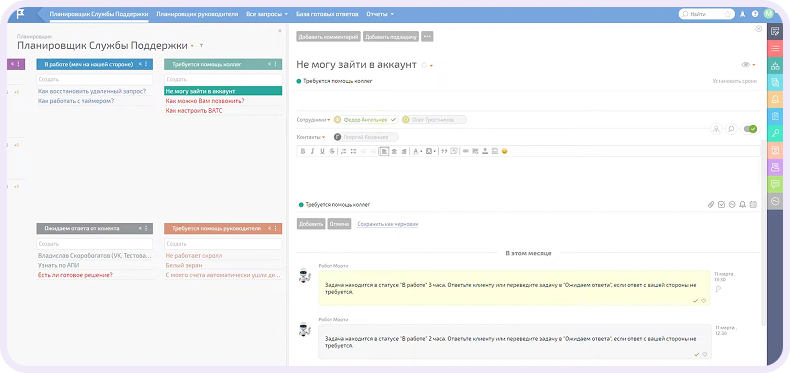Click 'Отмена' button

pos(339,224)
